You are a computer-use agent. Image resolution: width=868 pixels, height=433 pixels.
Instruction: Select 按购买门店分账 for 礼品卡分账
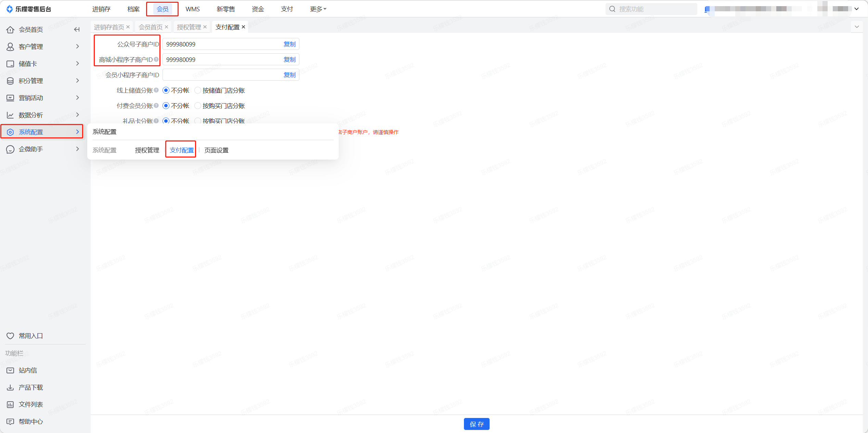tap(197, 121)
